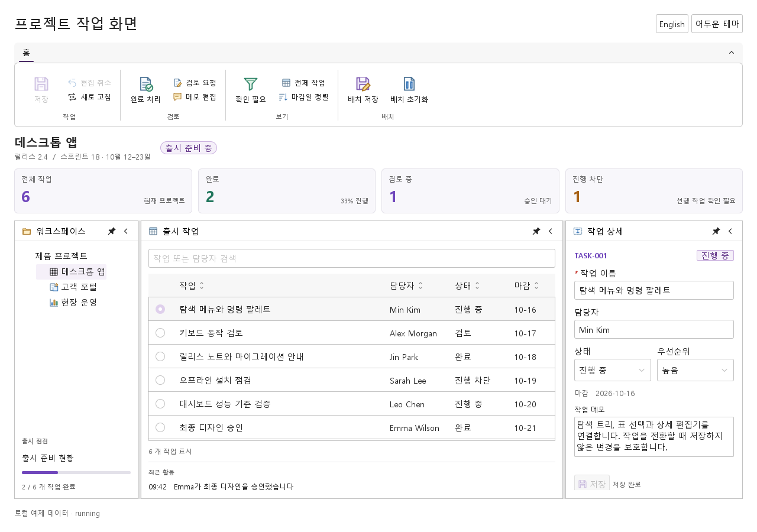Viewport: 757px width, 532px height.
Task: Switch language to English
Action: [672, 24]
